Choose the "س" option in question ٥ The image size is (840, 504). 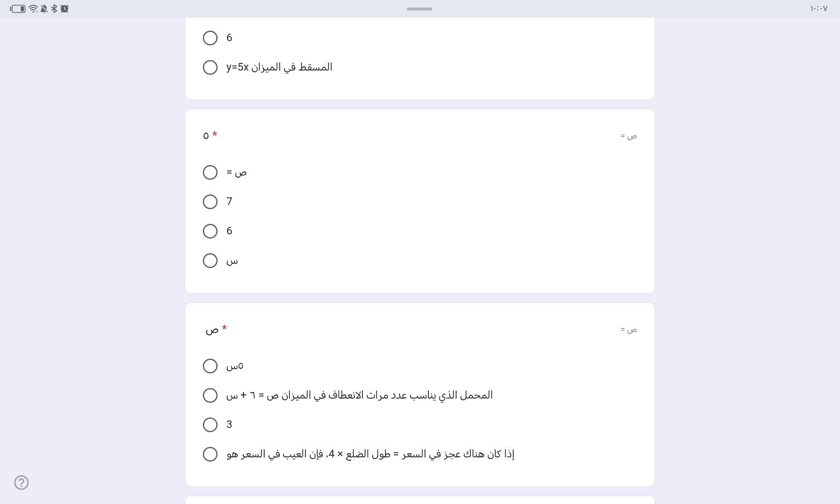(210, 260)
